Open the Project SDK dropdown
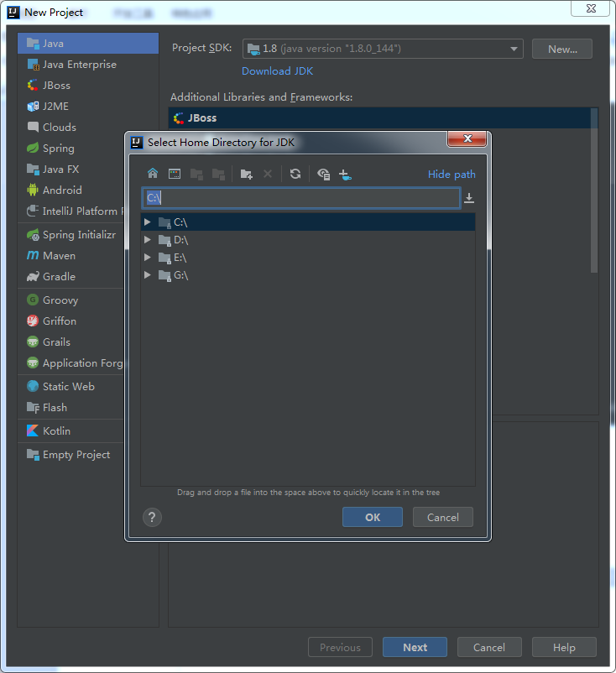This screenshot has width=616, height=673. (x=383, y=49)
